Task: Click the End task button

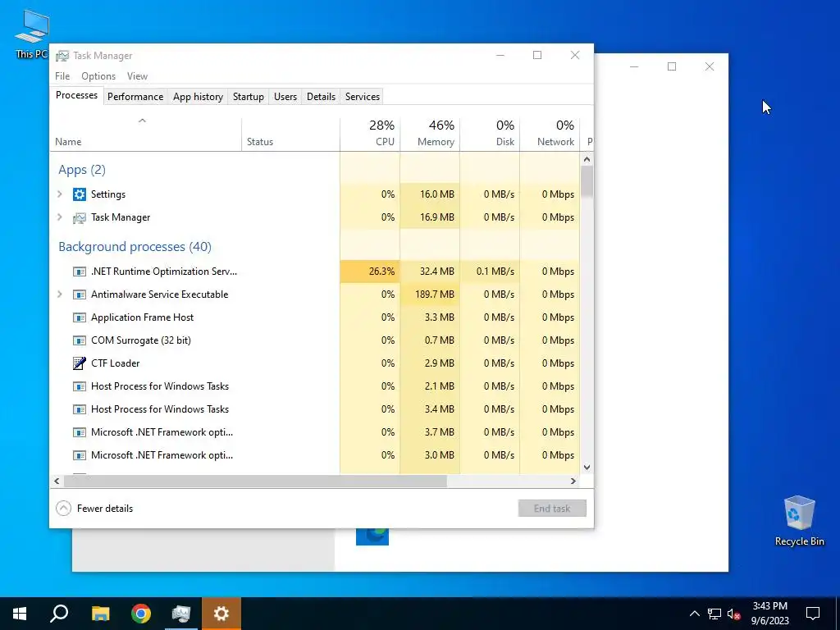Action: [x=552, y=509]
